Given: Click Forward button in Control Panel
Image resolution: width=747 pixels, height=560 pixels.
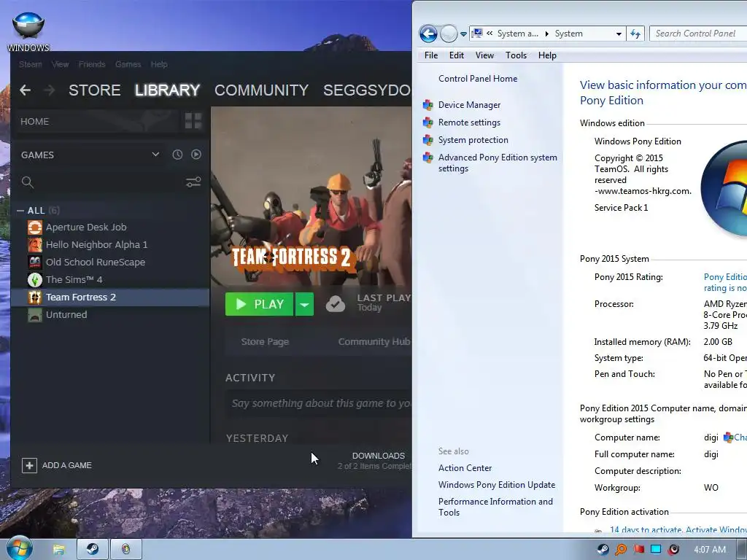Looking at the screenshot, I should click(x=449, y=34).
